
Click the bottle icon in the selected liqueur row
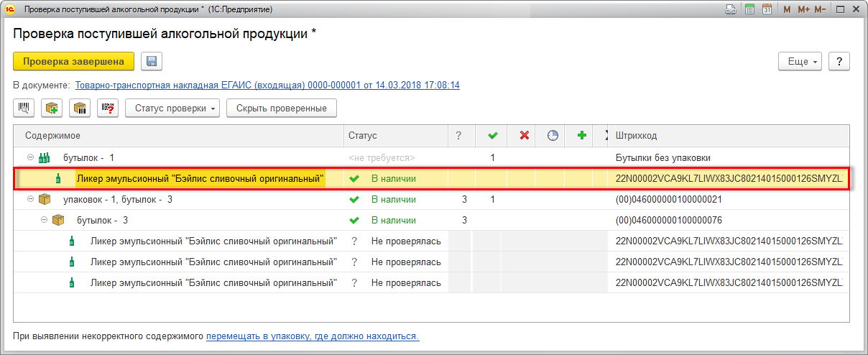(58, 178)
